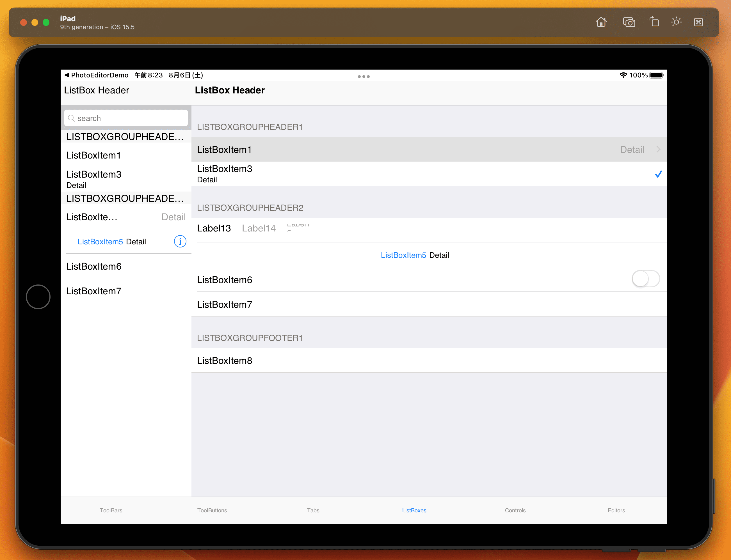
Task: Tap LISTBOXGROUPHEADER2 group header on right
Action: (x=250, y=208)
